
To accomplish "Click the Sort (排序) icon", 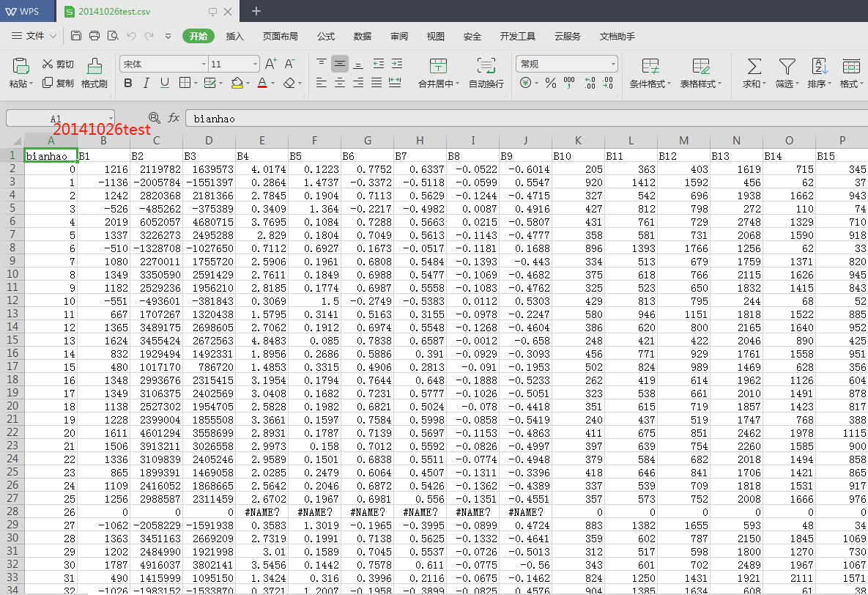I will [820, 67].
